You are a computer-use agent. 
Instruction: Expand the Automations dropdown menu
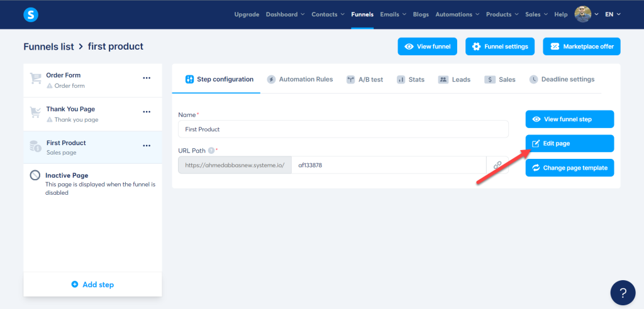(457, 14)
